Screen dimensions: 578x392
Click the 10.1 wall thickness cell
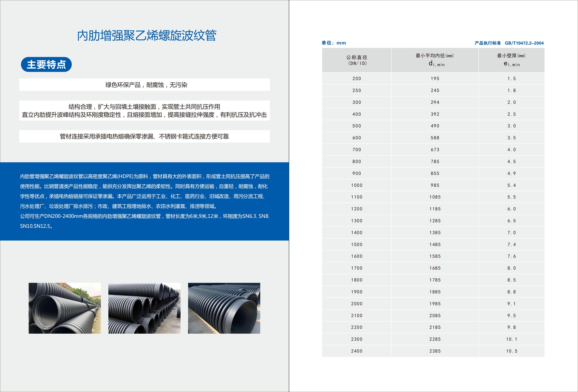pyautogui.click(x=511, y=339)
